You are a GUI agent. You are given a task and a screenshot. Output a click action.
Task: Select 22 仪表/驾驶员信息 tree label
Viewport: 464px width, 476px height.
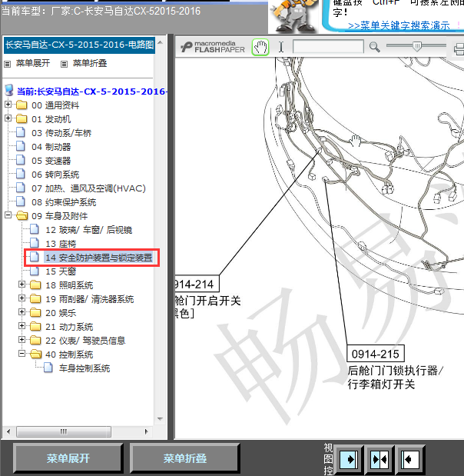click(x=85, y=341)
